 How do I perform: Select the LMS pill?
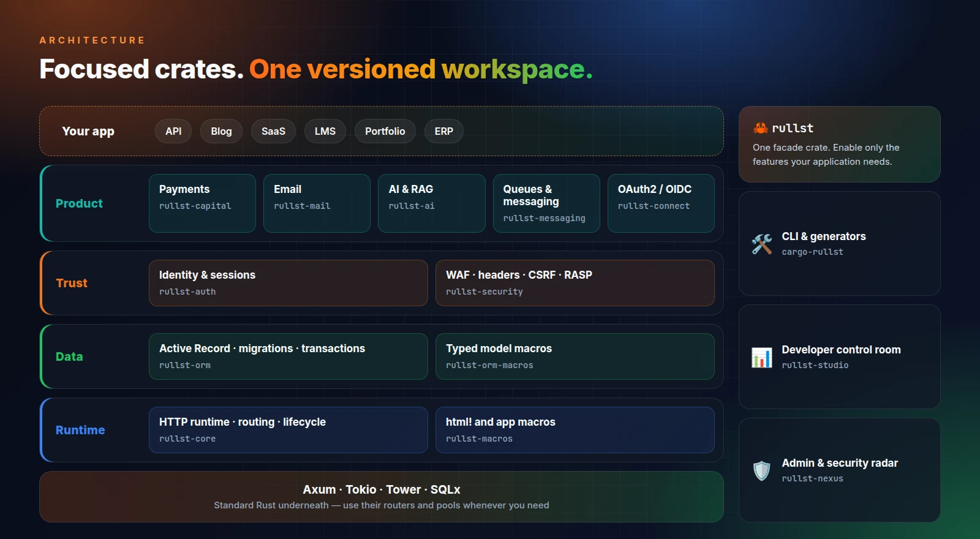[325, 131]
